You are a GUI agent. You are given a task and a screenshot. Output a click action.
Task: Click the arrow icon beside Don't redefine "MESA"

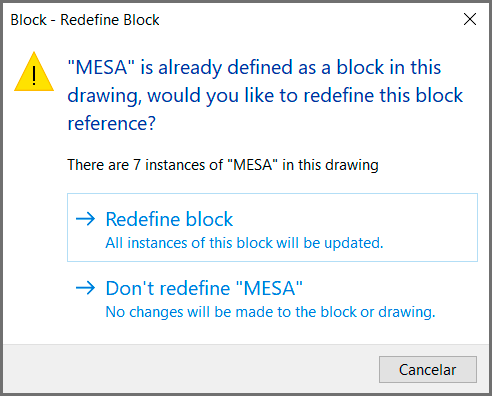[85, 288]
